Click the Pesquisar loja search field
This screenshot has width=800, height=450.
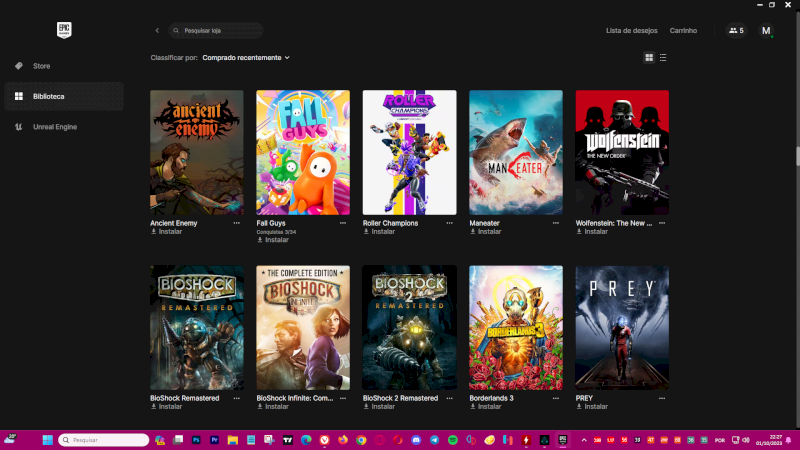(217, 31)
